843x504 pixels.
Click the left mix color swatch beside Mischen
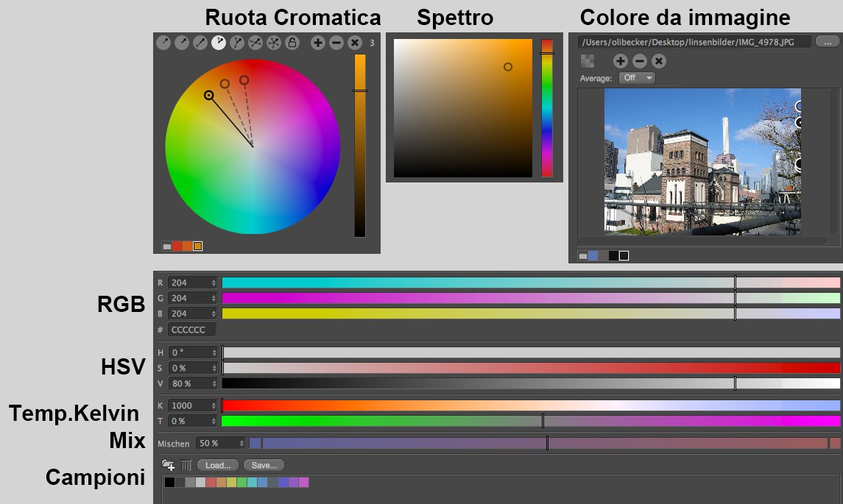(255, 443)
